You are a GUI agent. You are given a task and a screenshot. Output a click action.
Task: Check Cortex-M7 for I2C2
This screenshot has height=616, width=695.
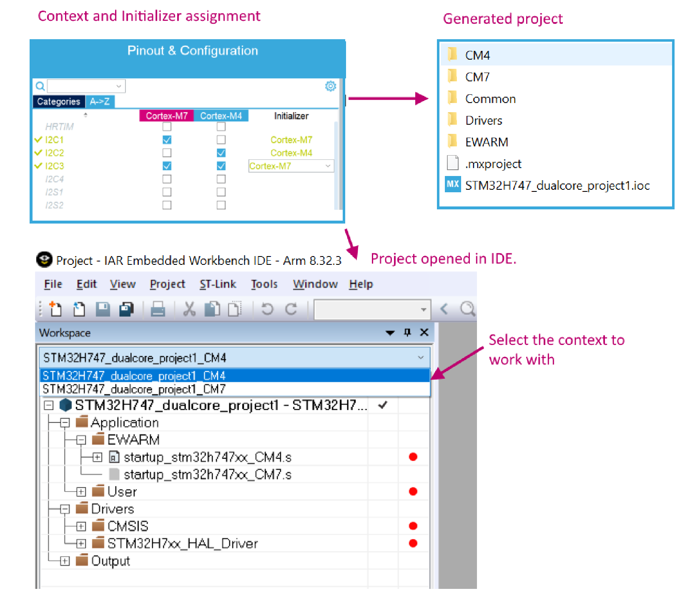point(167,153)
